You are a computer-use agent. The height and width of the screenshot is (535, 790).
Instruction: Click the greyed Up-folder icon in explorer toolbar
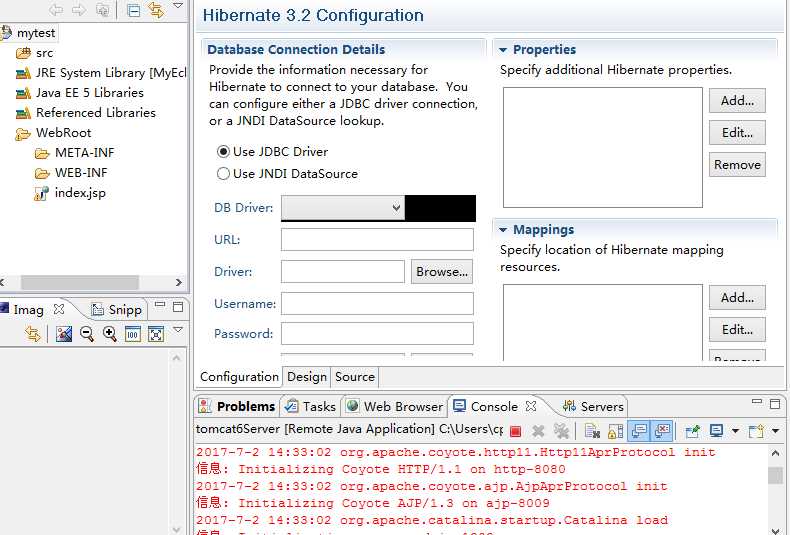point(102,10)
